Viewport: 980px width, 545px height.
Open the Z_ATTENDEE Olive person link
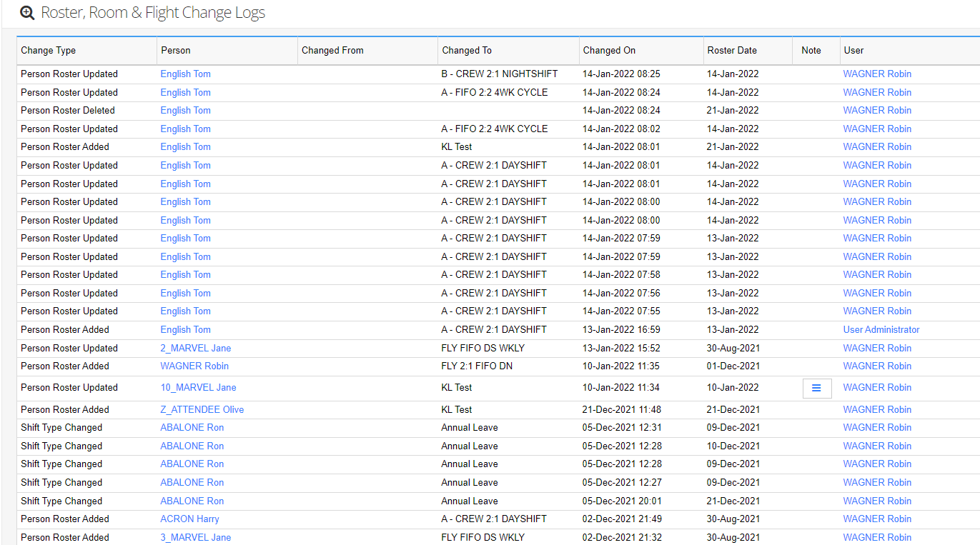[202, 409]
